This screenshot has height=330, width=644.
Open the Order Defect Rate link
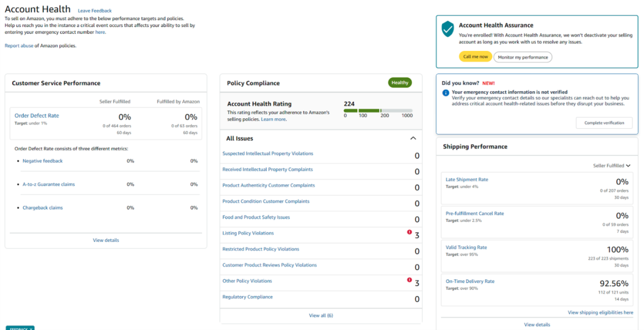(x=36, y=116)
